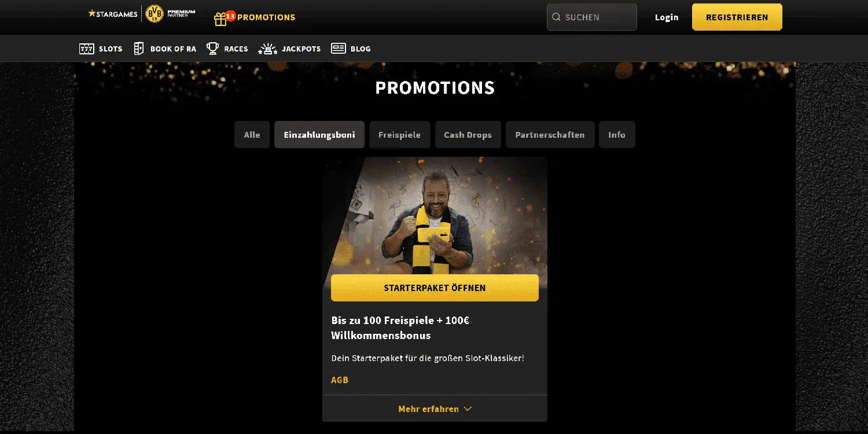Screen dimensions: 868x434
Task: Open the AGB terms link
Action: 340,380
